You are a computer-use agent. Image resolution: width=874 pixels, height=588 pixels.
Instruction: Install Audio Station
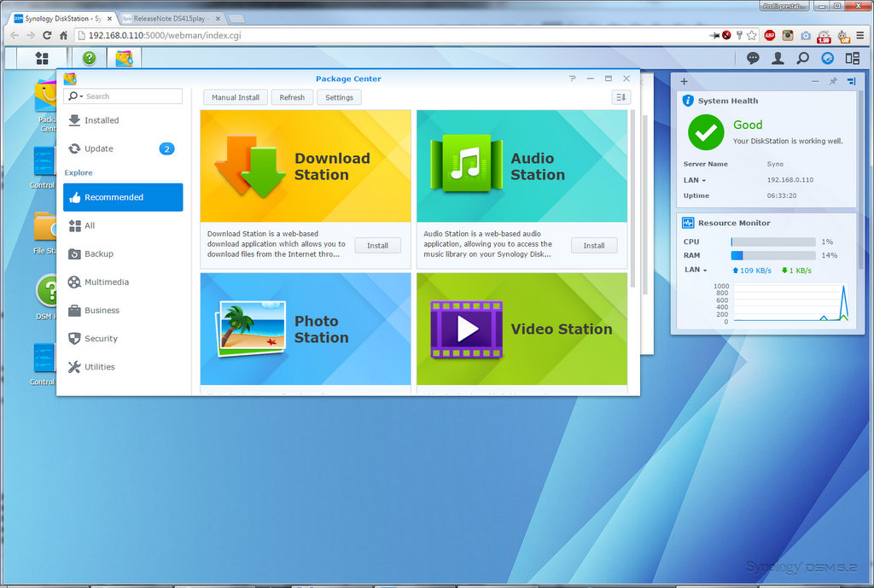tap(594, 246)
